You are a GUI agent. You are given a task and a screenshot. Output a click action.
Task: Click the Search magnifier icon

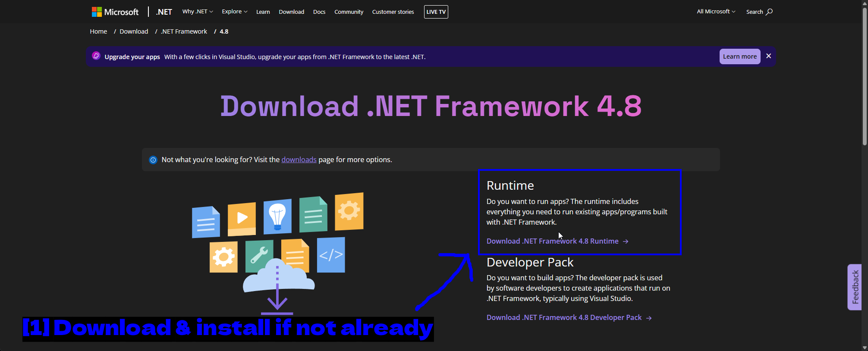(769, 12)
